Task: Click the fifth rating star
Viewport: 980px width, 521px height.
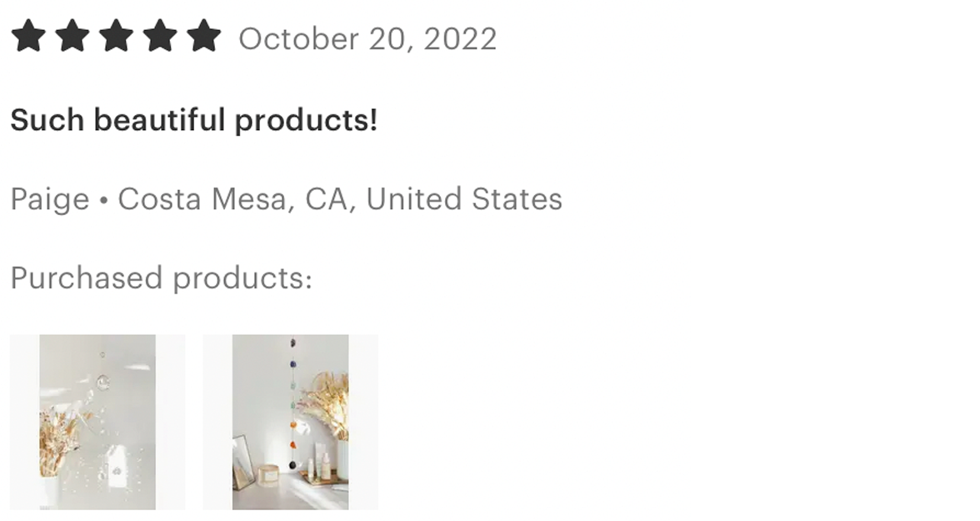Action: [x=203, y=36]
